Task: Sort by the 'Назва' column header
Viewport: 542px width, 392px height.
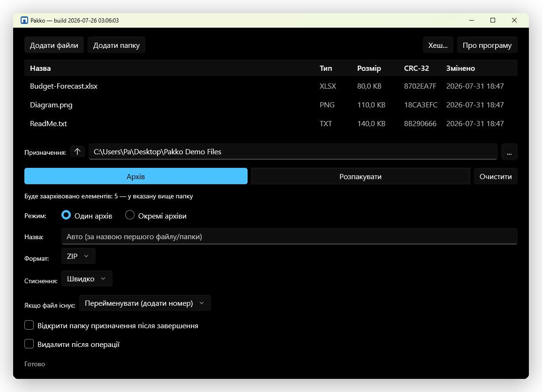Action: coord(40,68)
